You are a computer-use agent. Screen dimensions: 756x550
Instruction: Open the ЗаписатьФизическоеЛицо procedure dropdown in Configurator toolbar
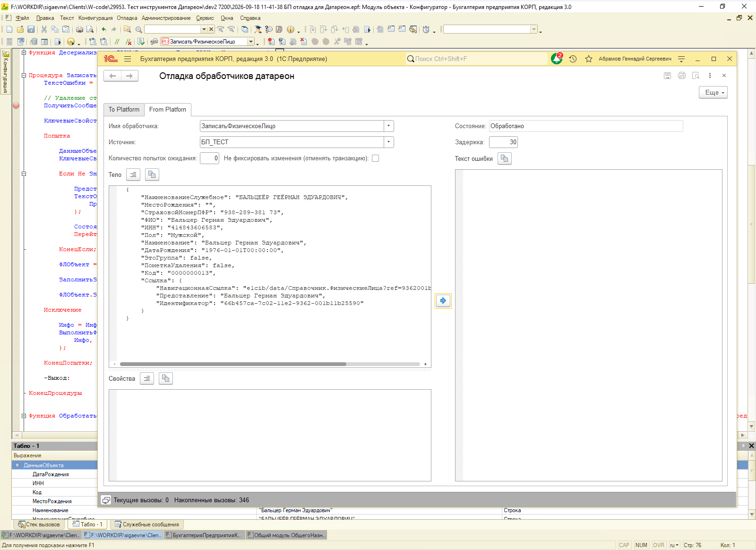(251, 42)
